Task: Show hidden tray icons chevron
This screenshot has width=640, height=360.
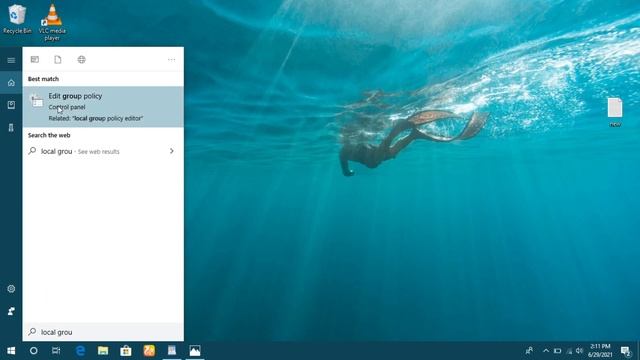Action: point(546,351)
